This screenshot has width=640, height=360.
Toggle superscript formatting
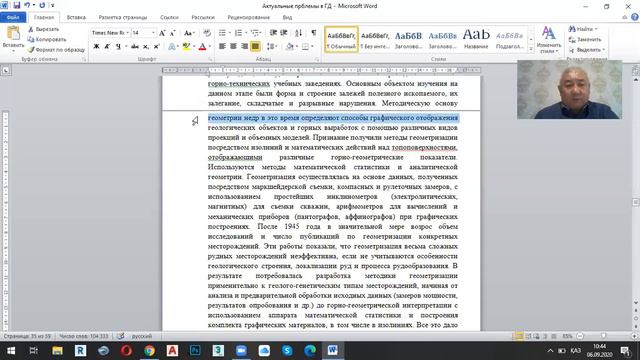click(156, 47)
